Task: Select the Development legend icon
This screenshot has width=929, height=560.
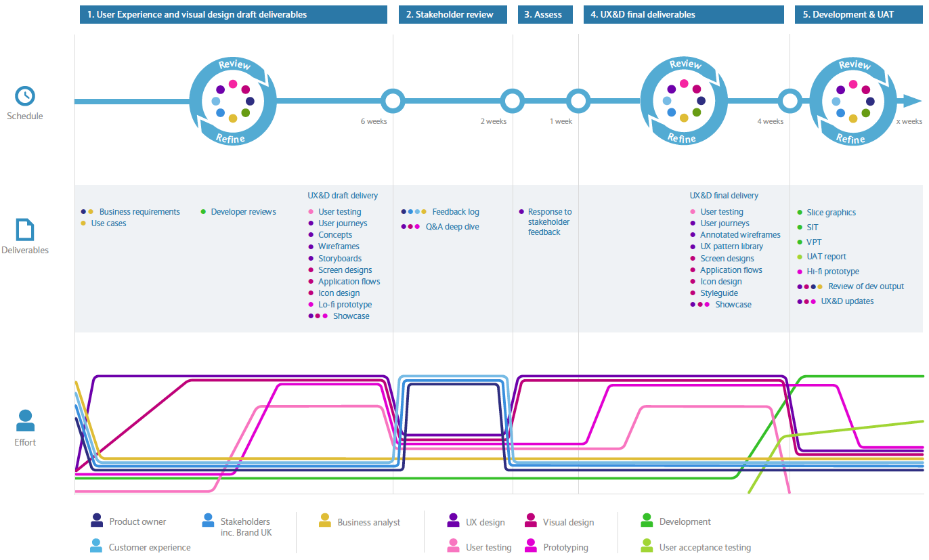Action: (x=647, y=521)
